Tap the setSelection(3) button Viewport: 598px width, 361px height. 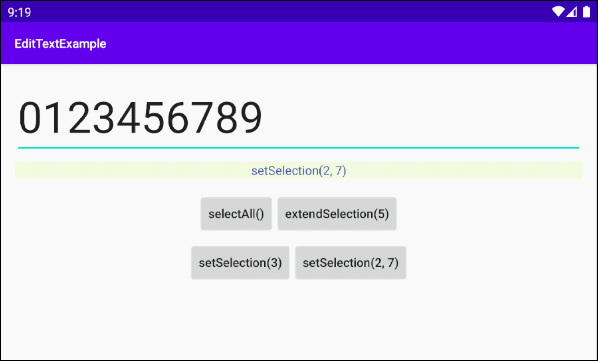click(x=240, y=263)
